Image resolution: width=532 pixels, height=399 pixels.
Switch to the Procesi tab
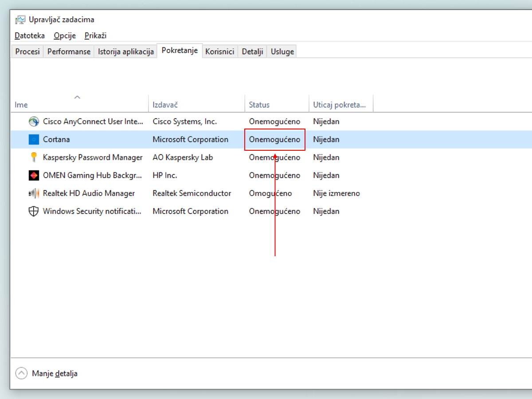pyautogui.click(x=27, y=51)
